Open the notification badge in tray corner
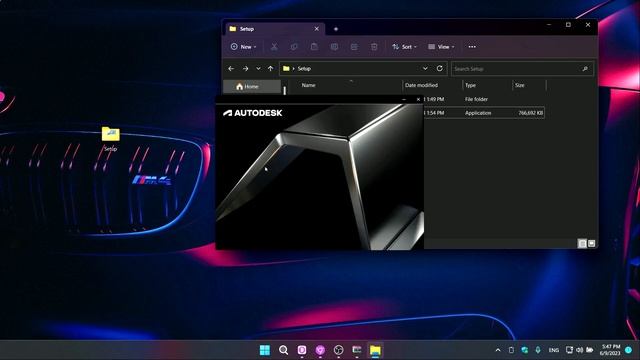 [629, 350]
